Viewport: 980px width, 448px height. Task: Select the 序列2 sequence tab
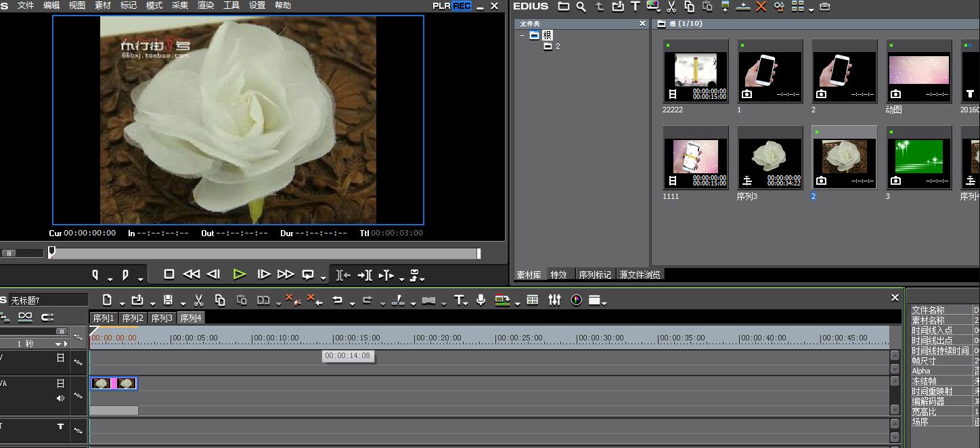point(133,318)
